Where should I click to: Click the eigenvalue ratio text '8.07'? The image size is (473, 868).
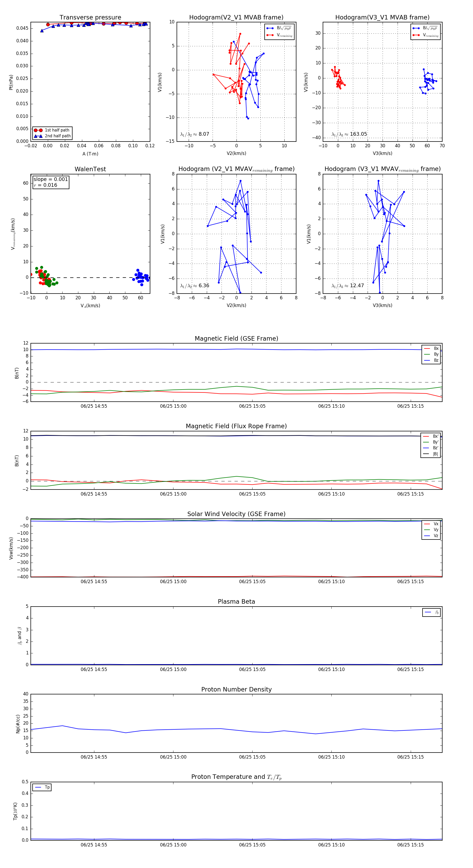(x=204, y=134)
